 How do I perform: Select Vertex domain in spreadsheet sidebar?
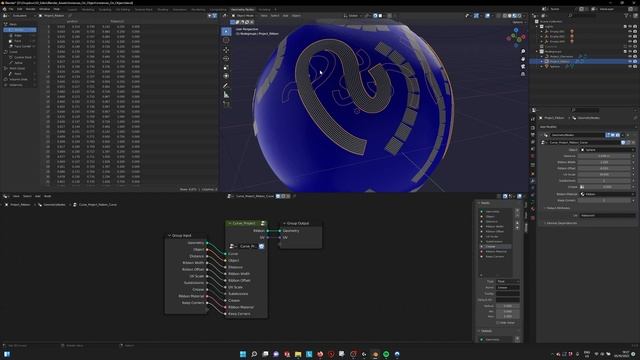click(x=20, y=30)
